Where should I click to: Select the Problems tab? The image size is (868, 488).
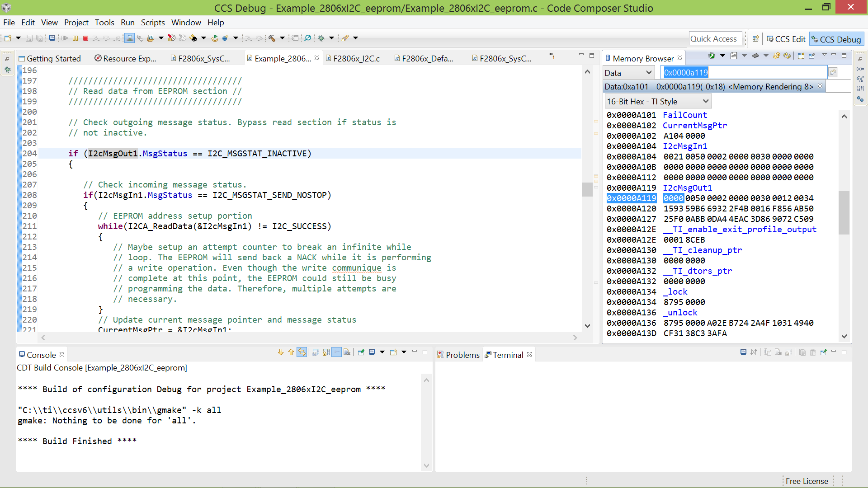462,355
